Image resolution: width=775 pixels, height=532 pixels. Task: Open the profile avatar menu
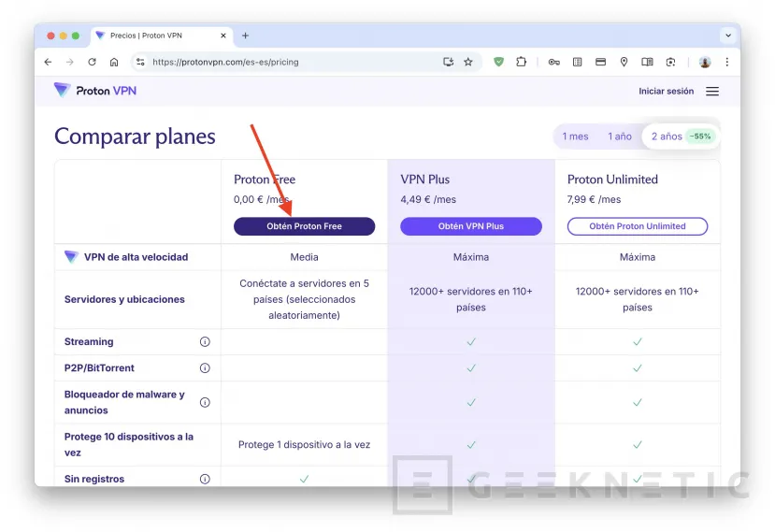pyautogui.click(x=705, y=62)
